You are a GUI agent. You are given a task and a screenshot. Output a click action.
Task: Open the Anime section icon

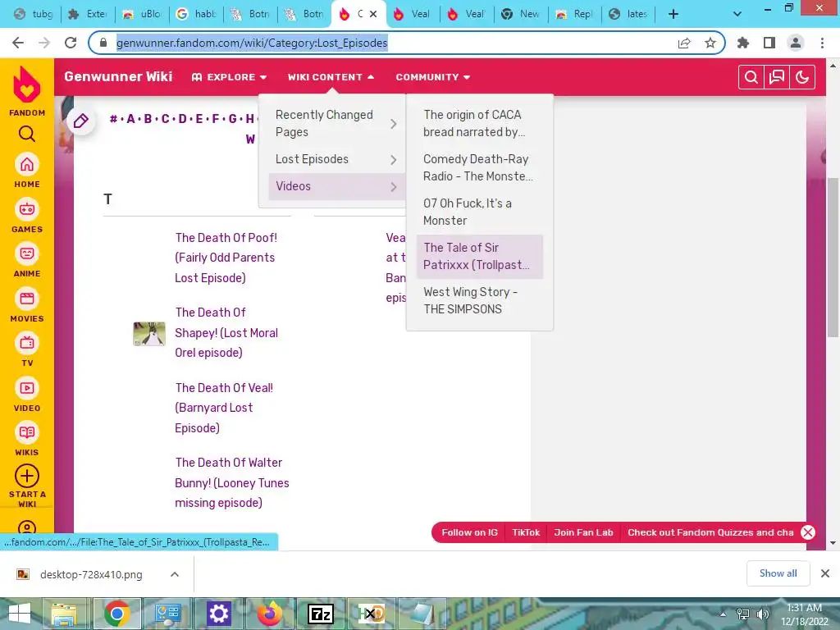tap(27, 254)
